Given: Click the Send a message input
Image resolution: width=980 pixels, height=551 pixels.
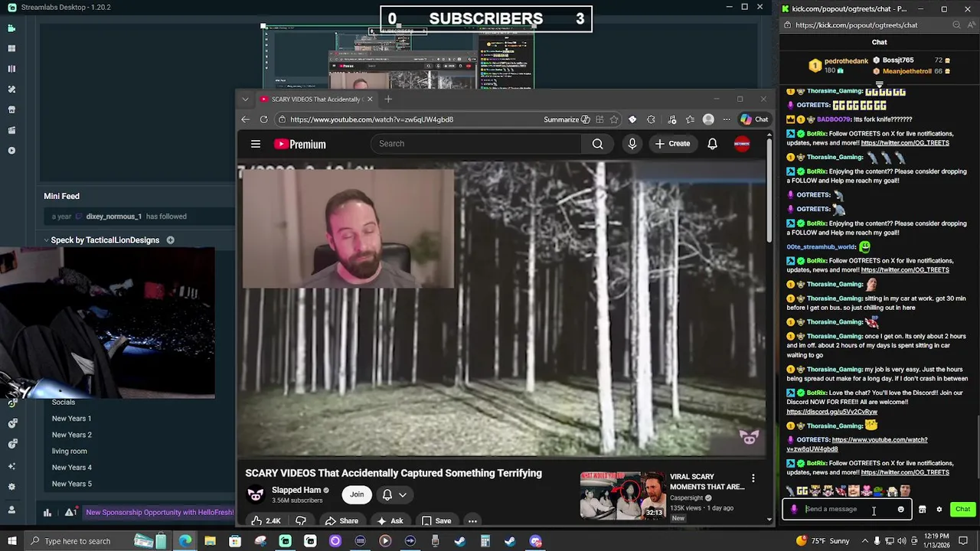Looking at the screenshot, I should pos(846,509).
